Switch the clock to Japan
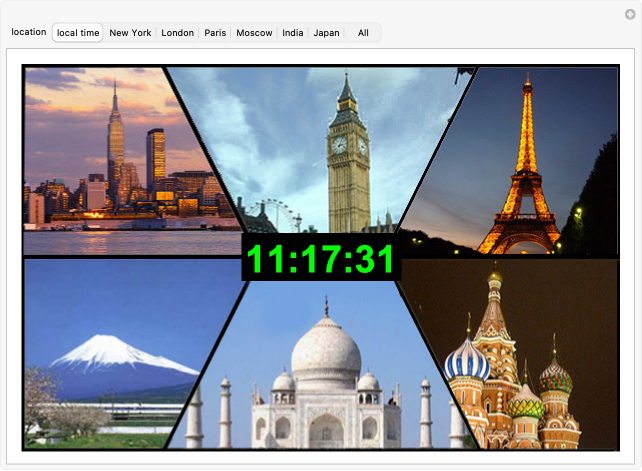Image resolution: width=642 pixels, height=471 pixels. click(326, 33)
